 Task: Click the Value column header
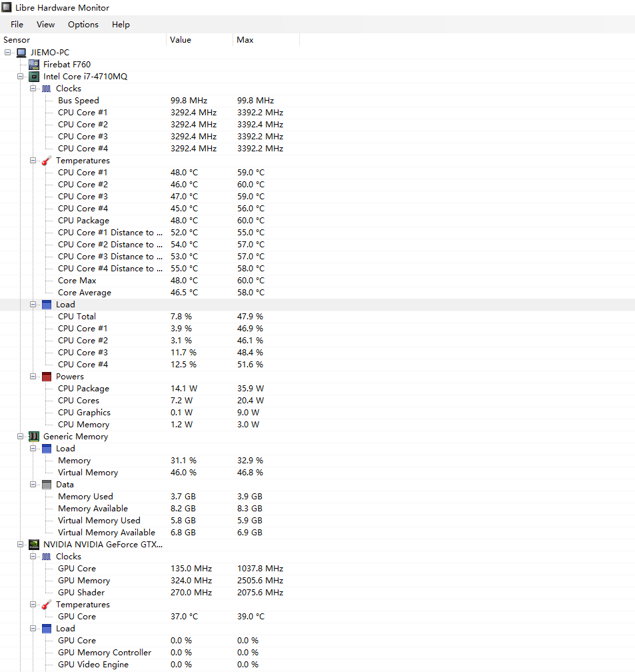point(200,40)
